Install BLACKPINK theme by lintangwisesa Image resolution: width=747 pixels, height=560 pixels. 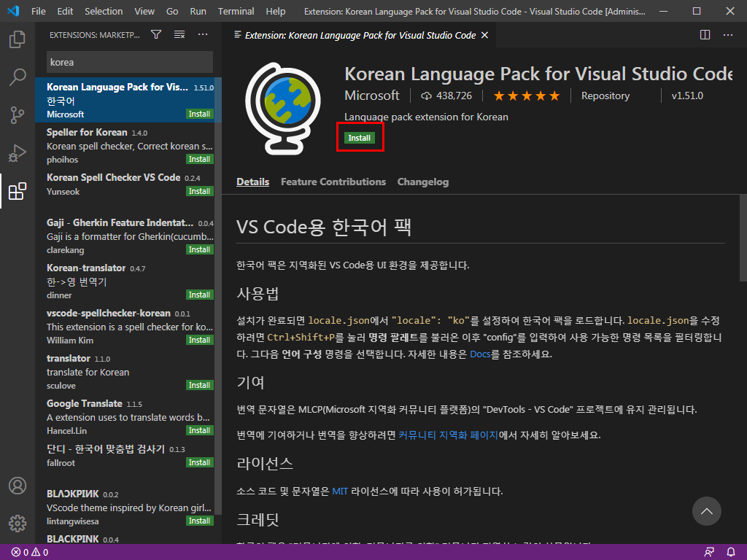(x=199, y=521)
